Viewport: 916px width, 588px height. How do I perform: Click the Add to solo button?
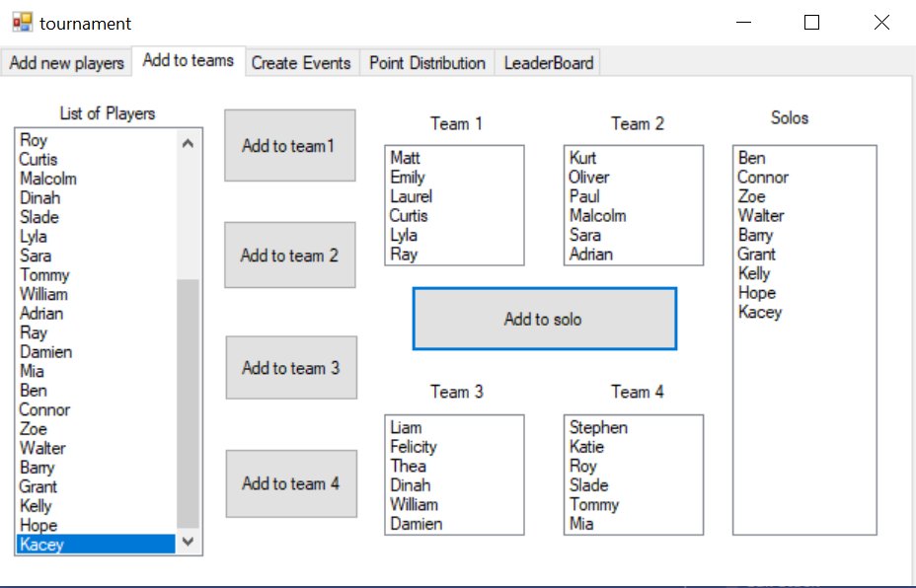544,319
